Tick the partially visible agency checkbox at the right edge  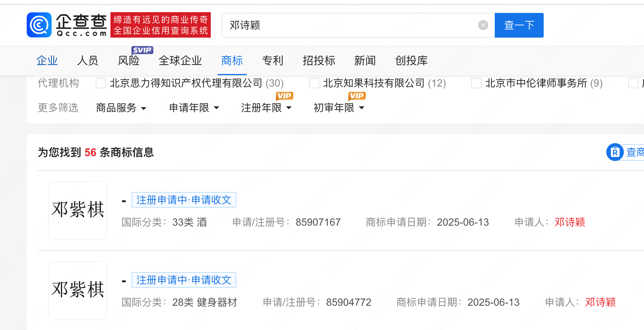point(633,83)
